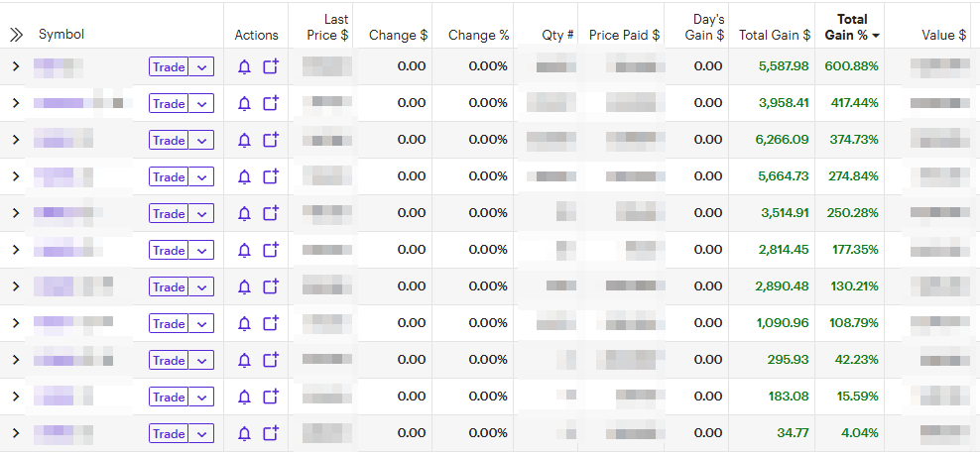
Task: Click the bell alert icon in the 600.88% row
Action: (245, 67)
